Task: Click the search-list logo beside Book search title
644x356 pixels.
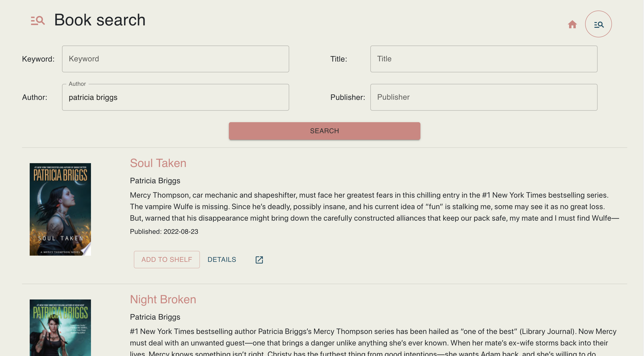Action: [38, 20]
